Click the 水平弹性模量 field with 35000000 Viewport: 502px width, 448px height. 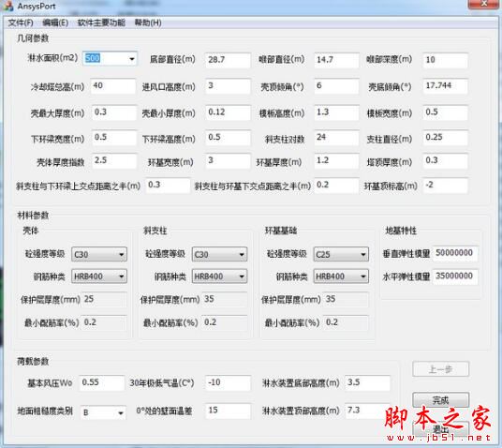coord(455,276)
